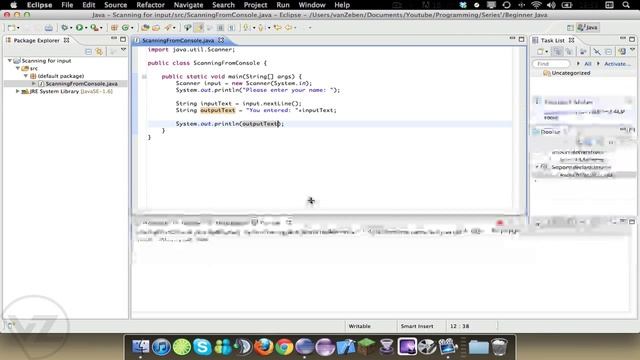Click the Open Perspective icon

click(x=570, y=28)
